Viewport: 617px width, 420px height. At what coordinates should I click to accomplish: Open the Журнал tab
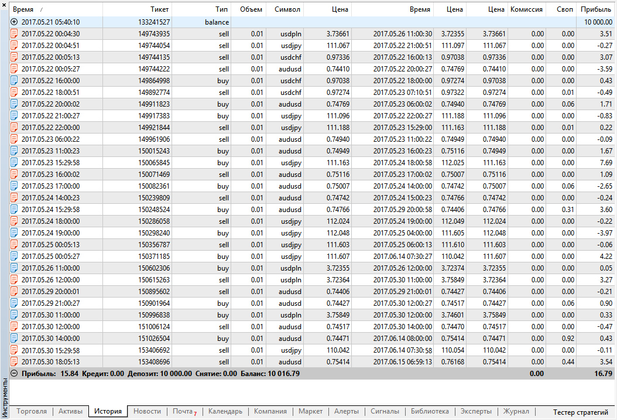516,411
